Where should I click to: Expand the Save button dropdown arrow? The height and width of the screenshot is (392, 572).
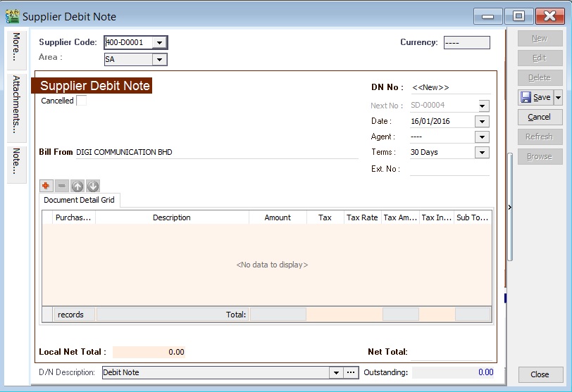(x=558, y=97)
